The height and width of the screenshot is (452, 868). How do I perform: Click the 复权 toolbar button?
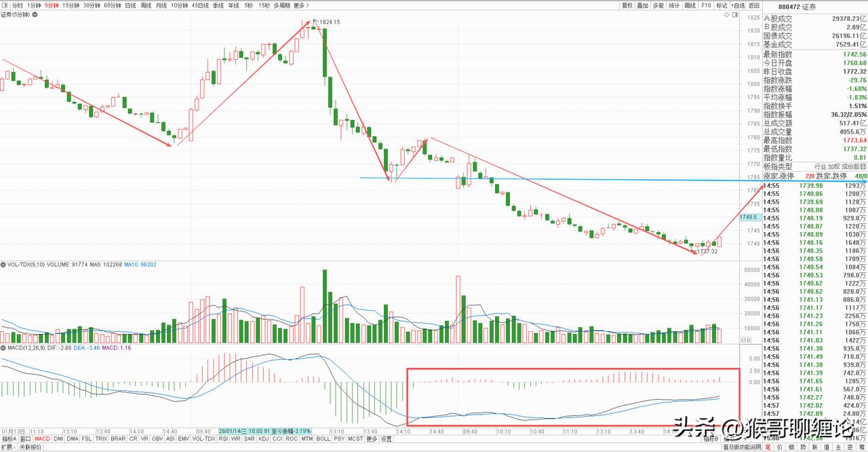(627, 5)
